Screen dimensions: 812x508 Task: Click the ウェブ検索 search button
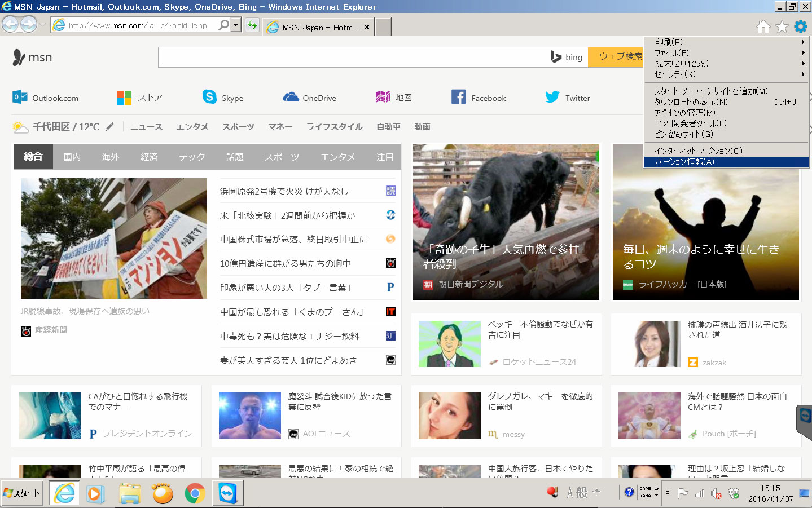coord(618,56)
